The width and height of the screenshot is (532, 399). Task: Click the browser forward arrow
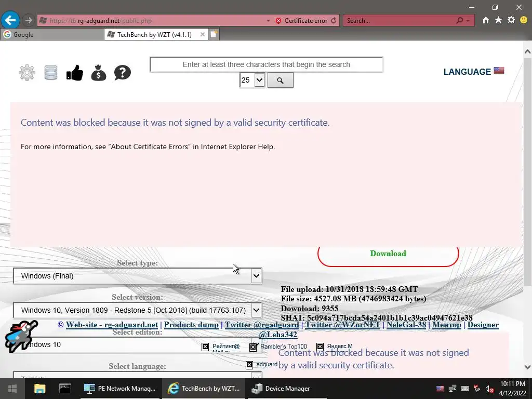tap(29, 20)
